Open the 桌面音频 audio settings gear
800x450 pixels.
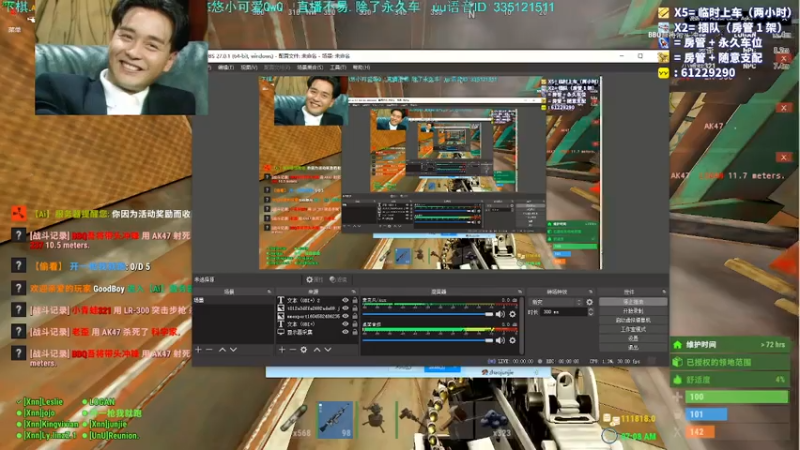[x=512, y=340]
